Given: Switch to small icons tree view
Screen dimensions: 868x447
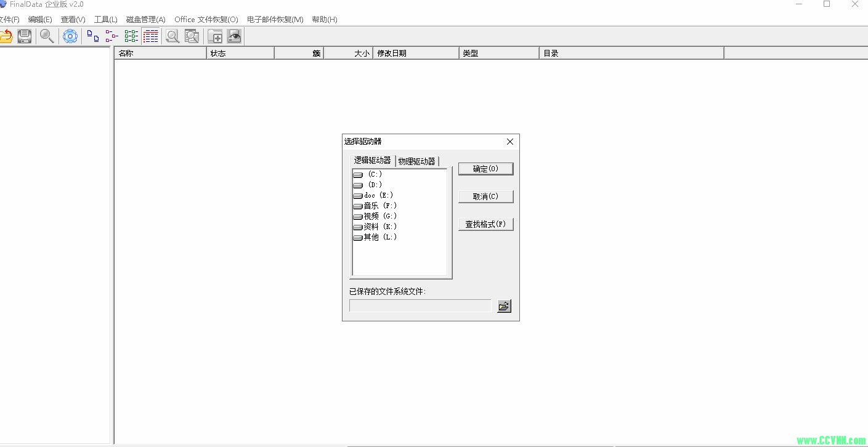Looking at the screenshot, I should pyautogui.click(x=112, y=36).
